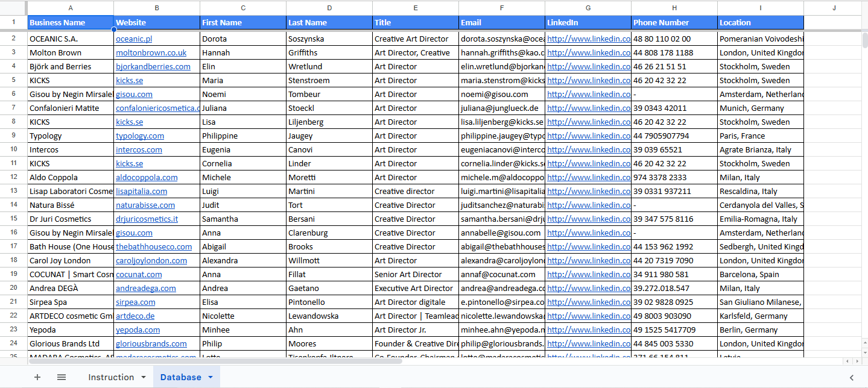868x388 pixels.
Task: Select row 20 number header
Action: [13, 288]
